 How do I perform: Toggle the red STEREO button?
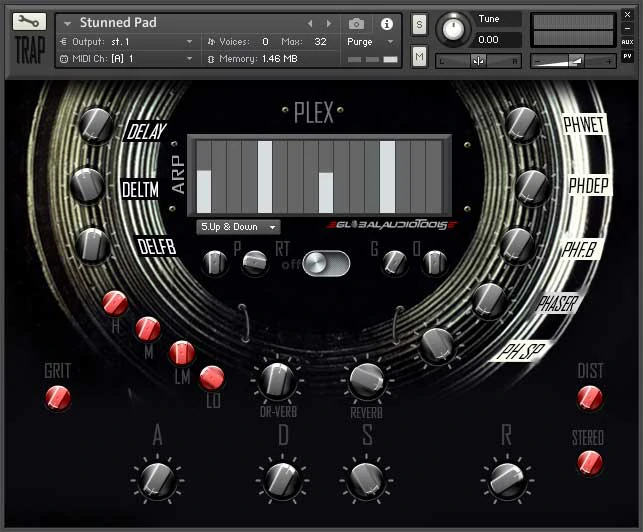coord(590,463)
